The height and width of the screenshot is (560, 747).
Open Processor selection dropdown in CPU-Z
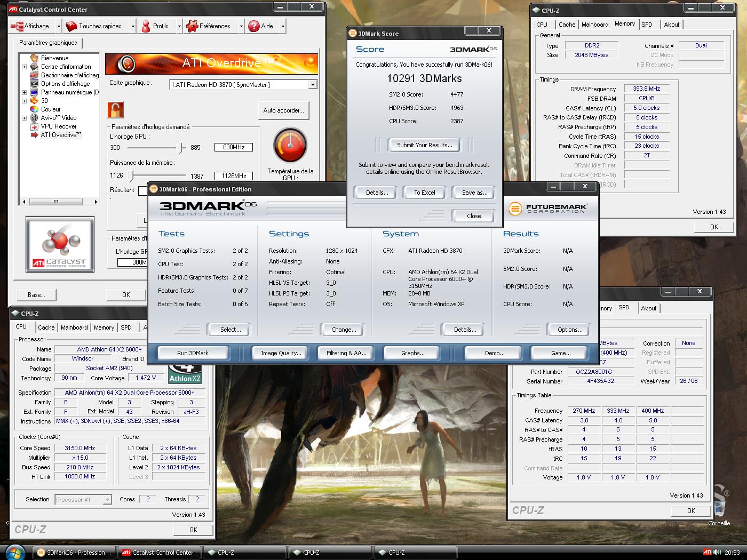107,500
